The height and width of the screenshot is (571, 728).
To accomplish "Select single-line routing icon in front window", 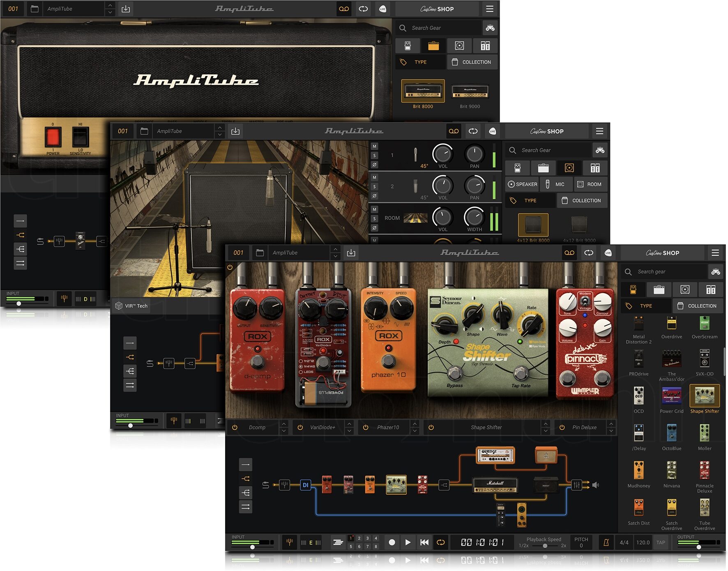I will pos(246,464).
